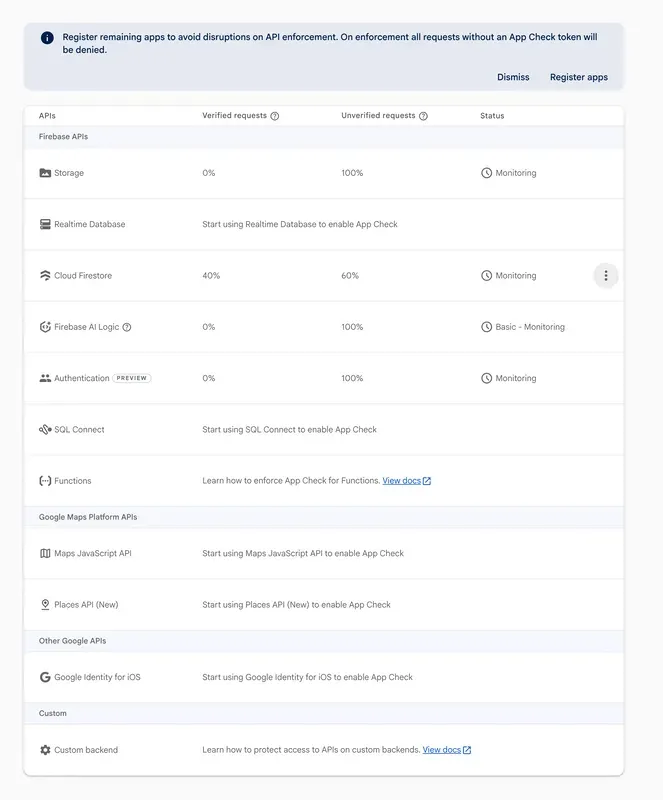663x800 pixels.
Task: Click external-link icon next to Functions docs
Action: (427, 481)
